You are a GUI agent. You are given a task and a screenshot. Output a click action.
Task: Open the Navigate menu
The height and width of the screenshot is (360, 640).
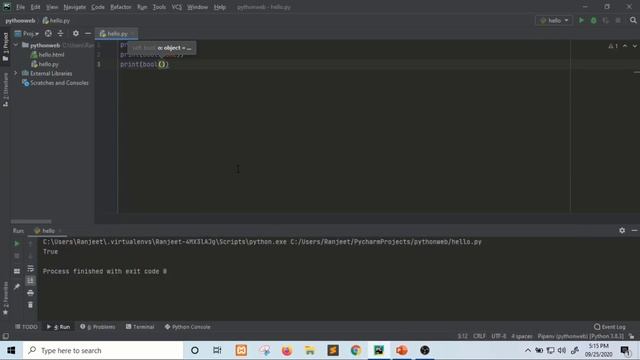pos(75,7)
